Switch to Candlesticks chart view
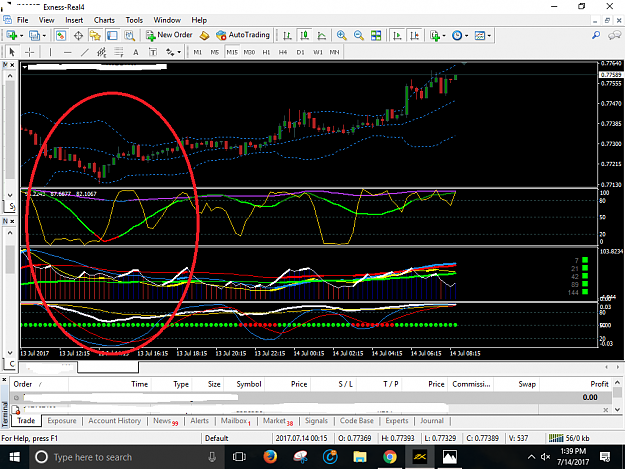The width and height of the screenshot is (625, 469). click(x=305, y=35)
